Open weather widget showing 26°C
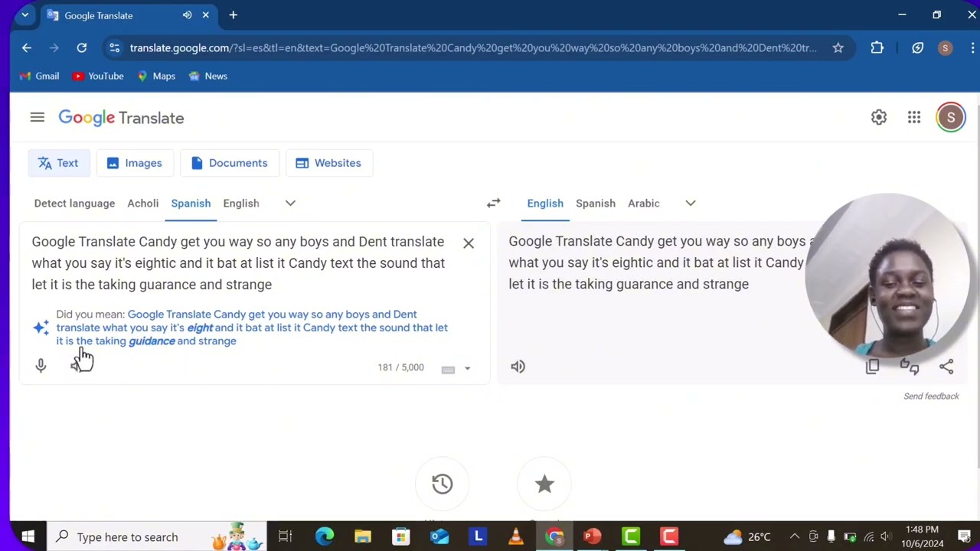This screenshot has height=551, width=980. coord(746,536)
